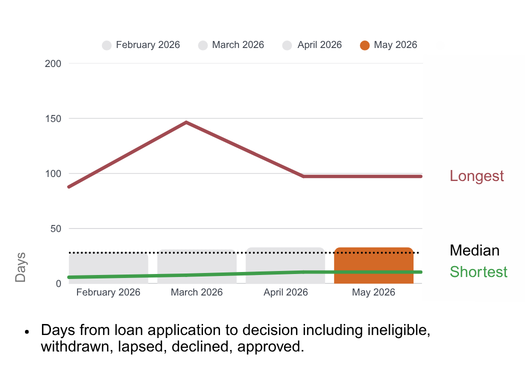Toggle the February 2026 legend label

148,45
